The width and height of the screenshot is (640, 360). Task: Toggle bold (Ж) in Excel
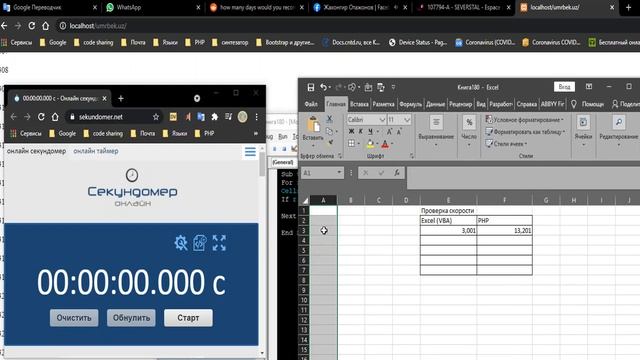351,131
